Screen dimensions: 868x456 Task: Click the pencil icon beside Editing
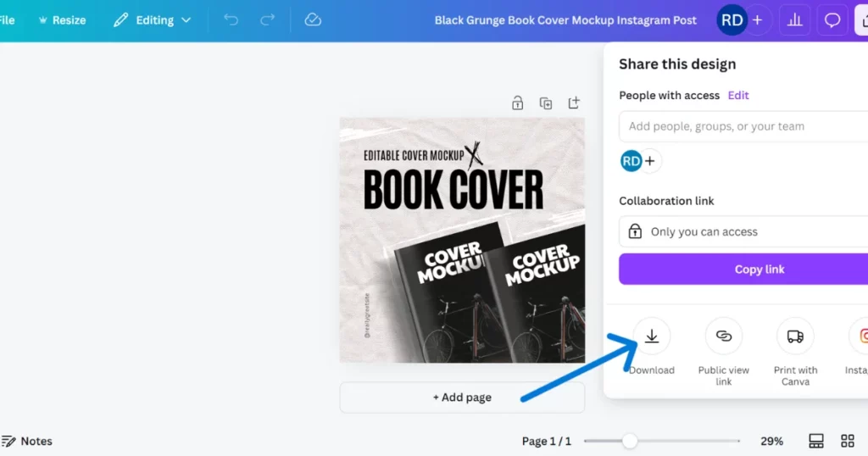click(x=120, y=20)
